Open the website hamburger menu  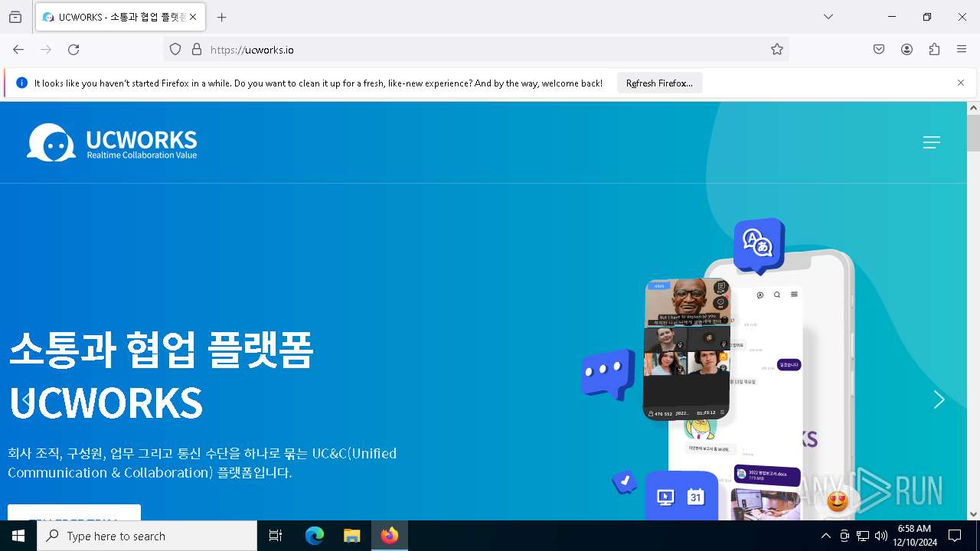[931, 142]
